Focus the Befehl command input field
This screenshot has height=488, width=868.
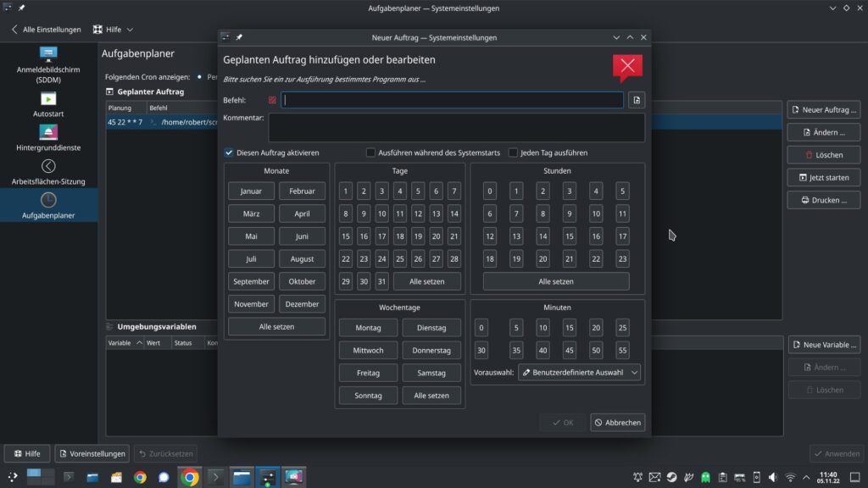click(x=452, y=100)
